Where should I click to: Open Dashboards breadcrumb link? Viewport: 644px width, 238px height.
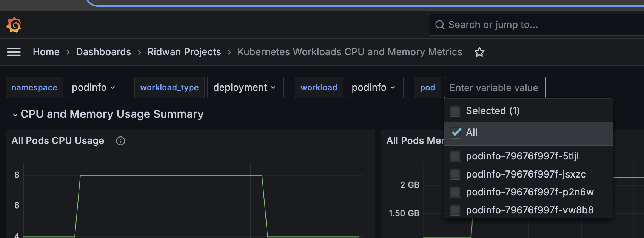tap(103, 52)
